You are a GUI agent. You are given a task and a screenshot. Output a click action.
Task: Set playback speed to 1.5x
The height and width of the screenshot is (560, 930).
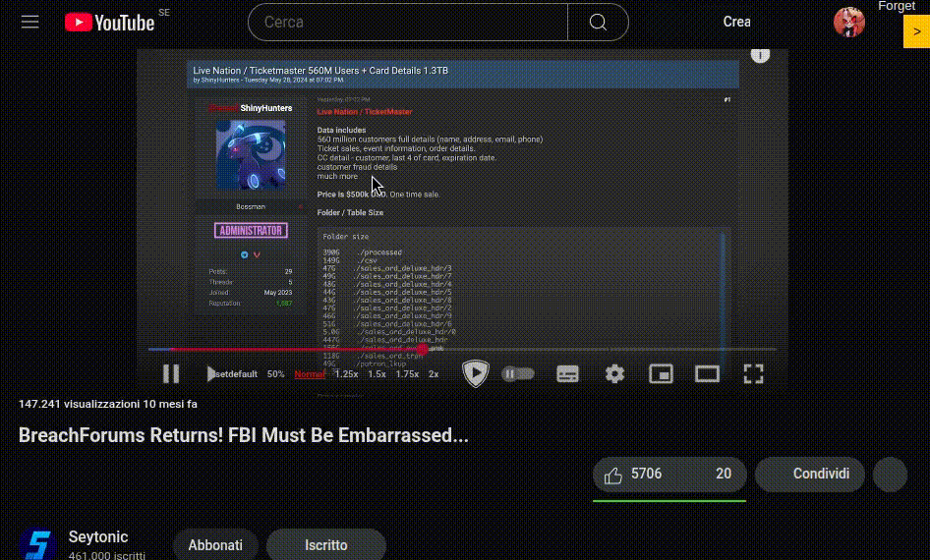[x=377, y=374]
